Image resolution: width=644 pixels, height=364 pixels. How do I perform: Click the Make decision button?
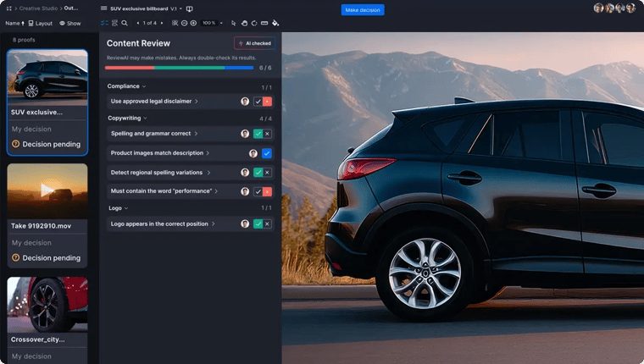click(363, 10)
